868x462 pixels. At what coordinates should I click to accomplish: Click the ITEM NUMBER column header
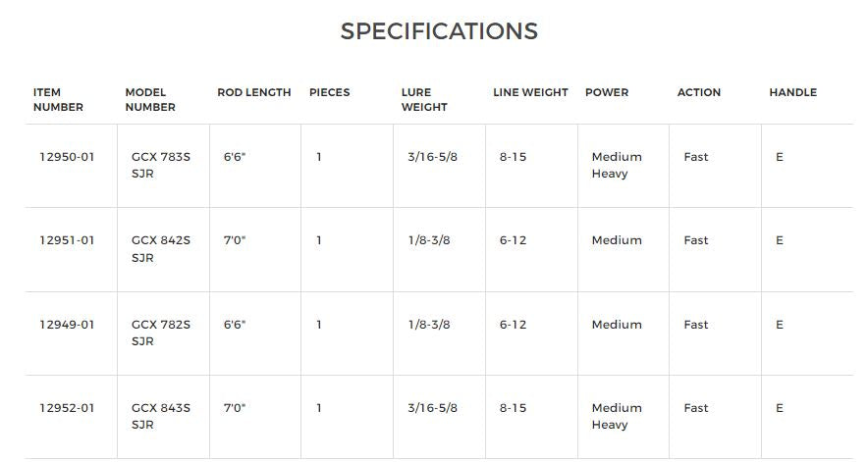pos(59,99)
